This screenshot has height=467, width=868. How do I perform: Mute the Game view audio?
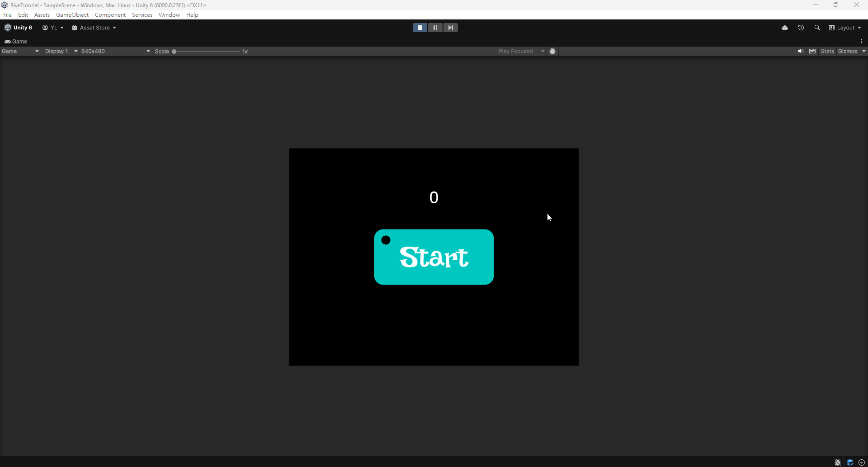click(x=801, y=51)
